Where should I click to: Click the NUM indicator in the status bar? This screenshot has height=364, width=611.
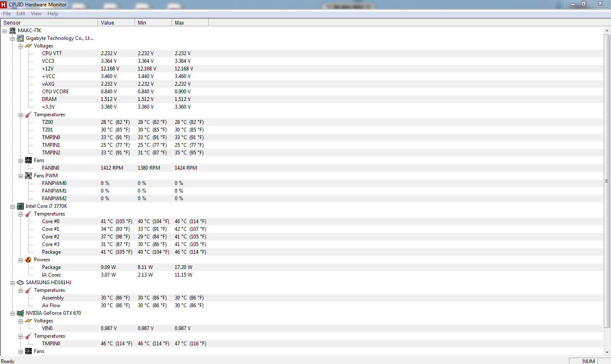pos(589,361)
